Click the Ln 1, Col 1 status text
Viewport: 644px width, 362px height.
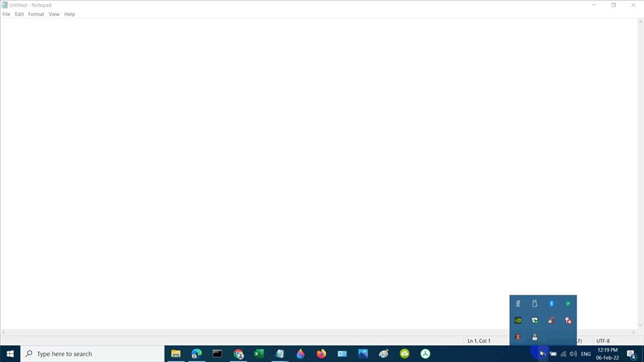tap(479, 341)
